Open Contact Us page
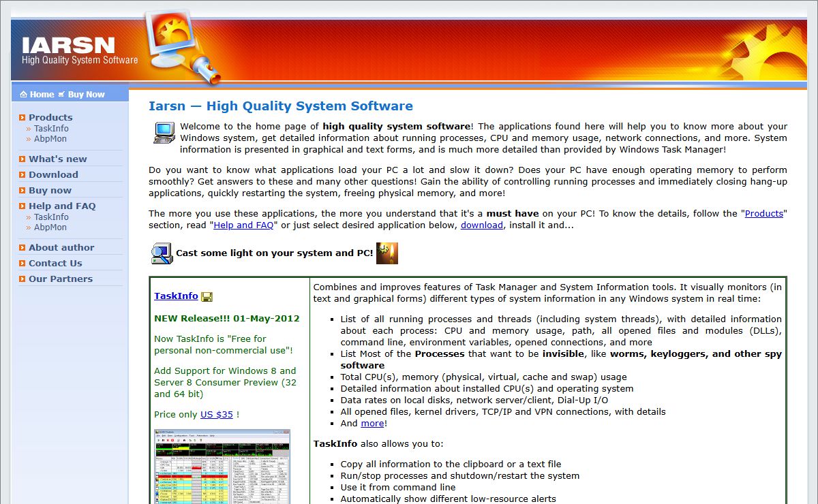This screenshot has height=504, width=818. [55, 263]
